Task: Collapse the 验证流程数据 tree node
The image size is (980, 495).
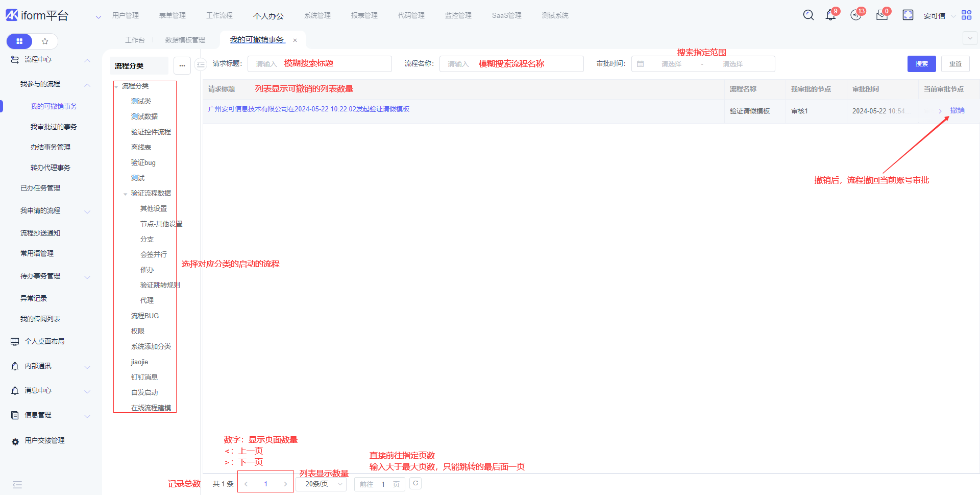Action: point(125,194)
